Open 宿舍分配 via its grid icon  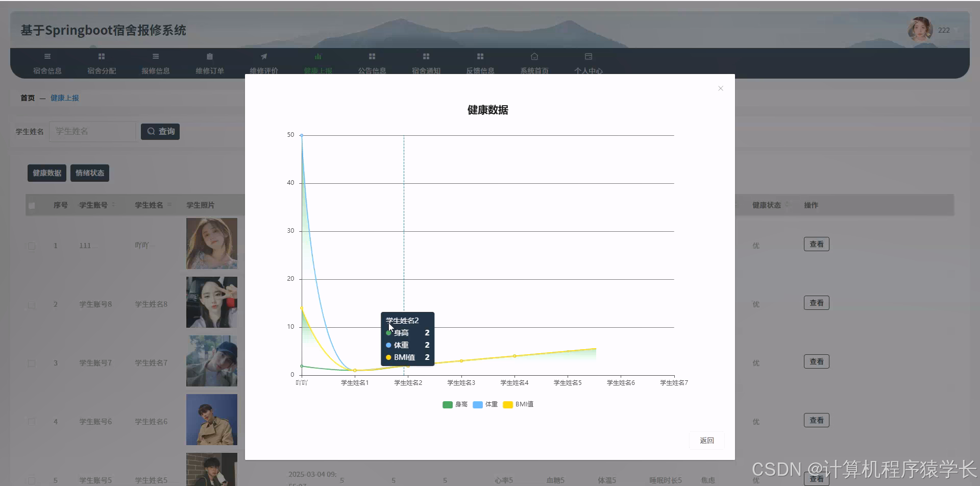[x=101, y=56]
